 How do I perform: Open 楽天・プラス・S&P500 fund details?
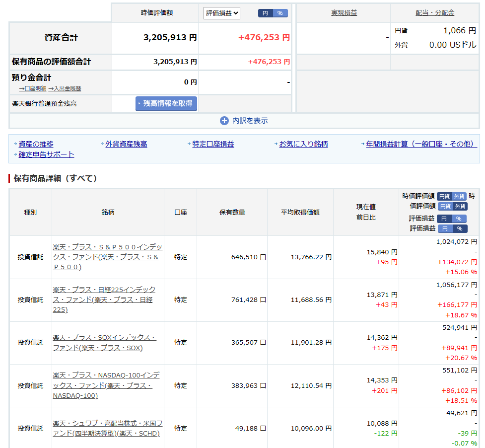click(x=107, y=257)
